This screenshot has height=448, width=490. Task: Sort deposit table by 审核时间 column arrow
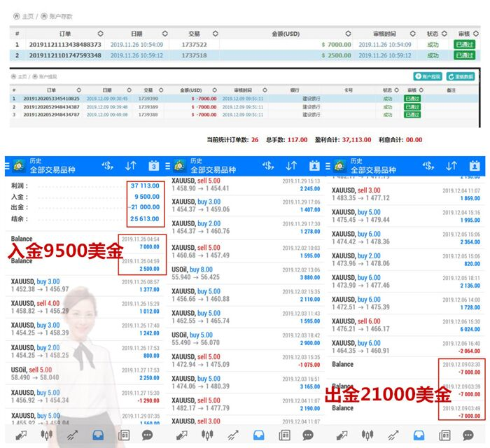(412, 34)
